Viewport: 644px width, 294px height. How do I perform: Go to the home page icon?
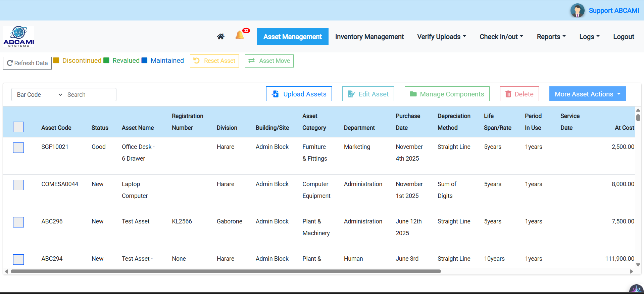click(x=220, y=37)
